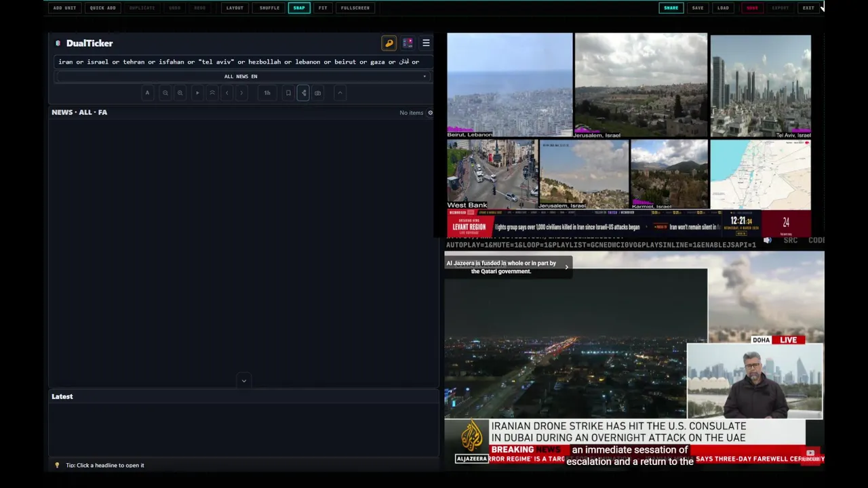Screen dimensions: 868x488
Task: Click the next arrow icon
Action: (241, 93)
